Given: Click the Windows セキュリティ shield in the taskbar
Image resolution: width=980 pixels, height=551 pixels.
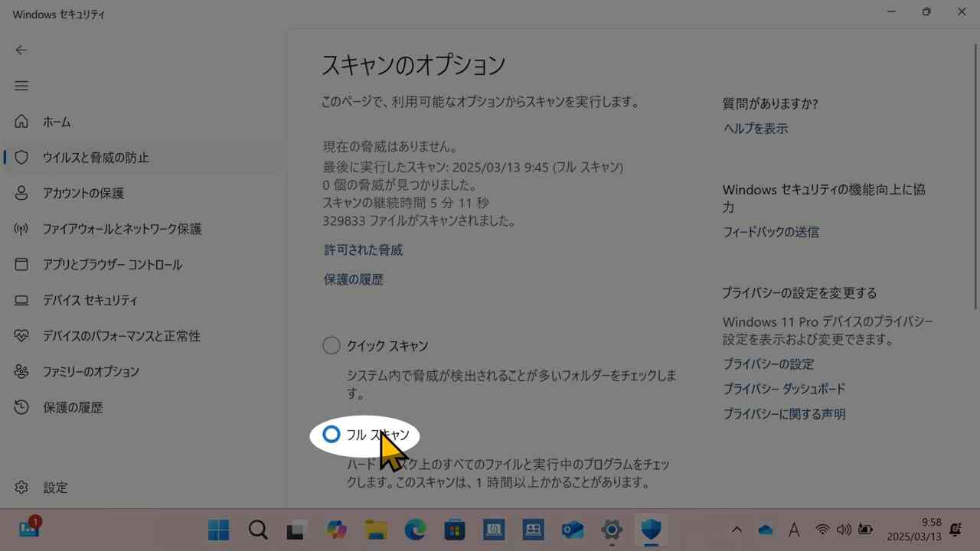Looking at the screenshot, I should [x=650, y=530].
